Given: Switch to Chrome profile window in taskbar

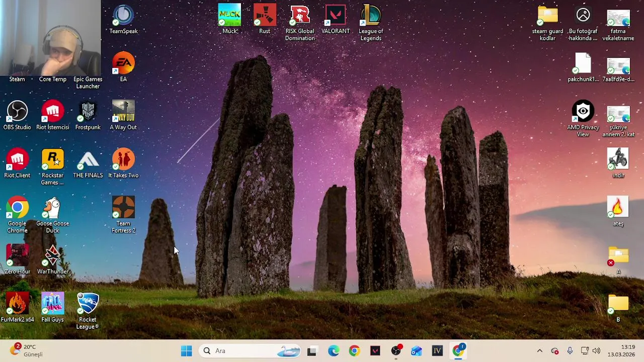Looking at the screenshot, I should [x=458, y=351].
